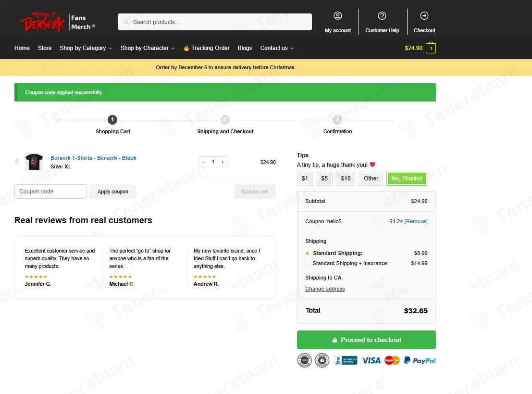Click Proceed to checkout button
This screenshot has width=532, height=394.
pos(366,340)
